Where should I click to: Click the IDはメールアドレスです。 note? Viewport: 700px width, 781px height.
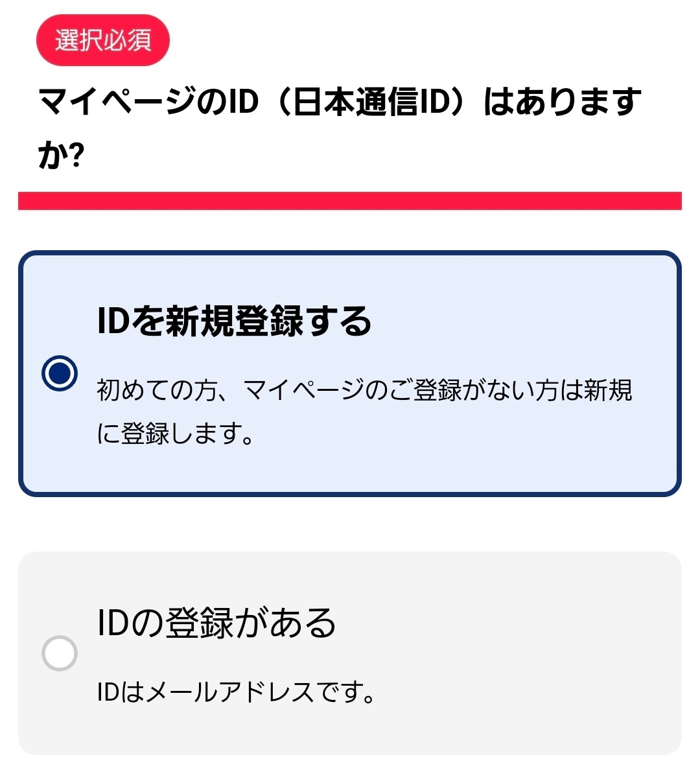click(x=236, y=692)
